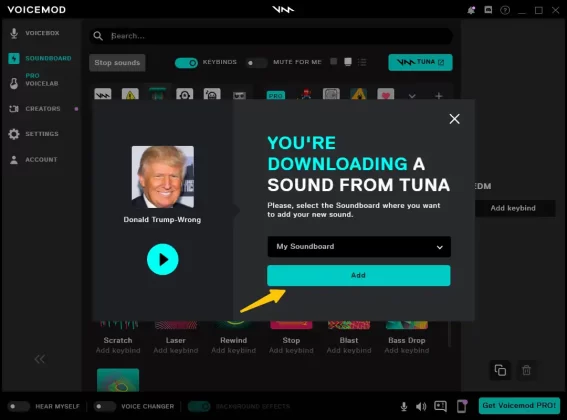567x420 pixels.
Task: Click the Add button
Action: 359,276
